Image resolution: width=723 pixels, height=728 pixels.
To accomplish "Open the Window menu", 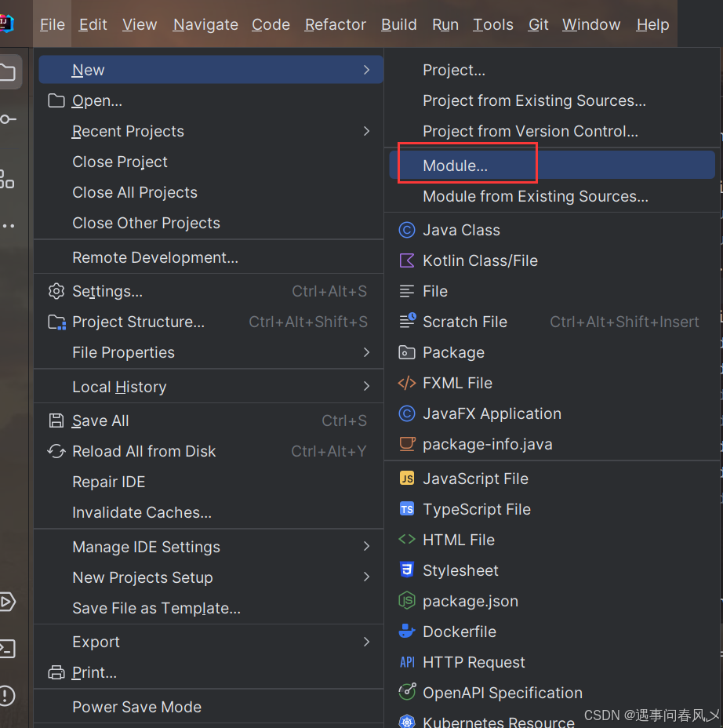I will tap(591, 24).
